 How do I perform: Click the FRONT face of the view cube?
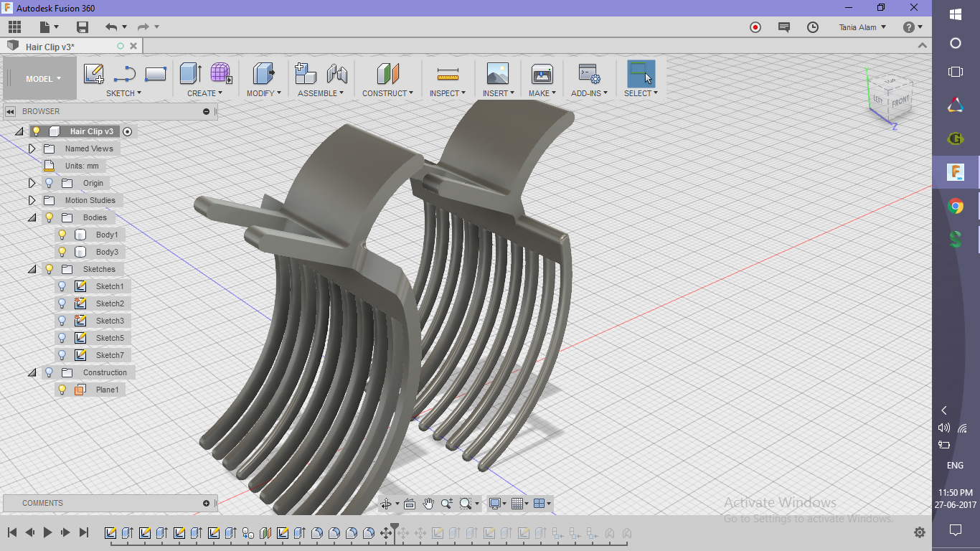pos(900,101)
